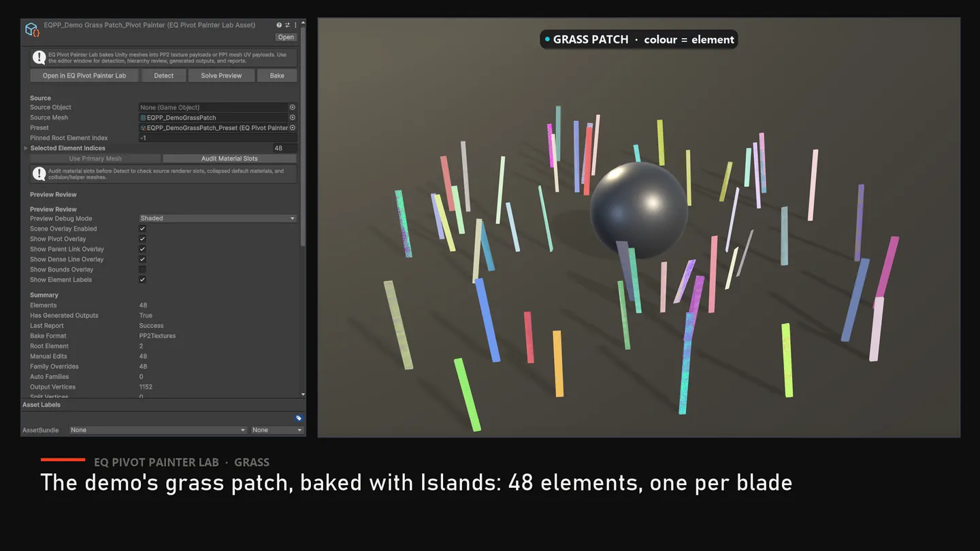Click the scrollbar down arrow in the inspector

click(303, 395)
